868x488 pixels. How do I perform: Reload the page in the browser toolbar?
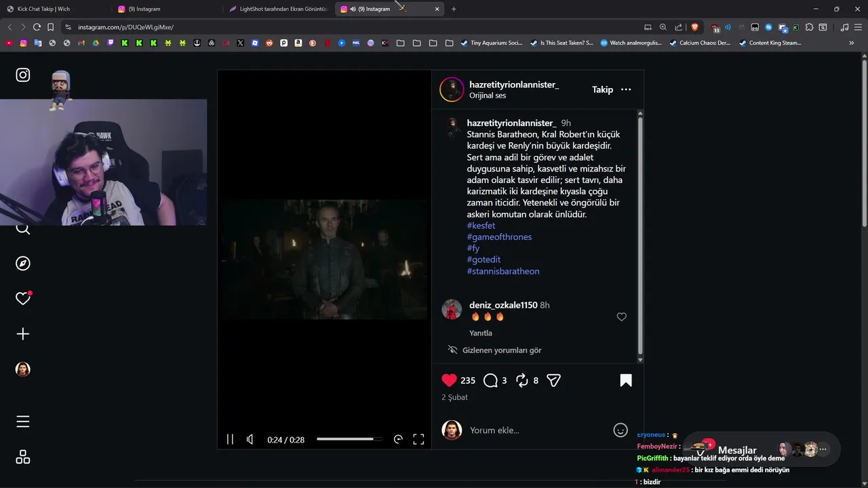[37, 27]
